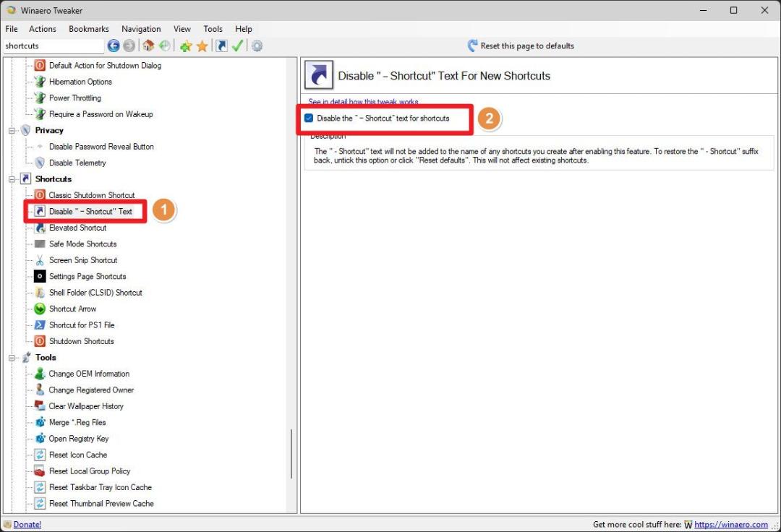Collapse the Privacy tree section
The width and height of the screenshot is (781, 532).
pyautogui.click(x=12, y=130)
